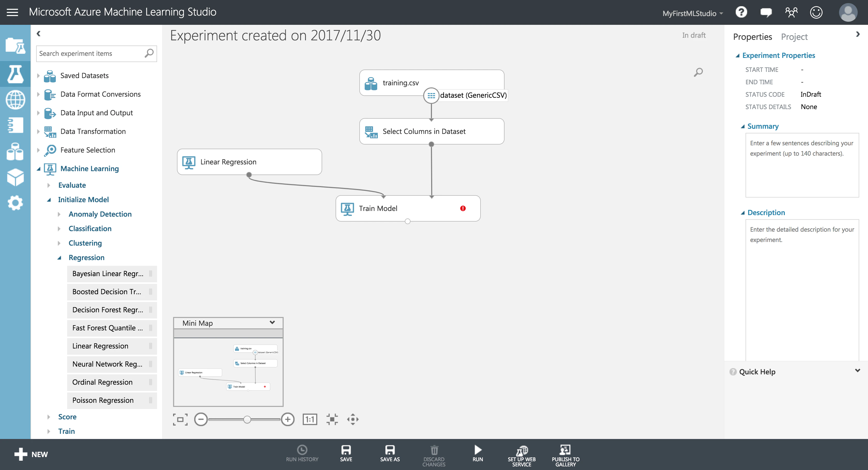
Task: Open the feedback chat bubble icon
Action: pyautogui.click(x=766, y=13)
